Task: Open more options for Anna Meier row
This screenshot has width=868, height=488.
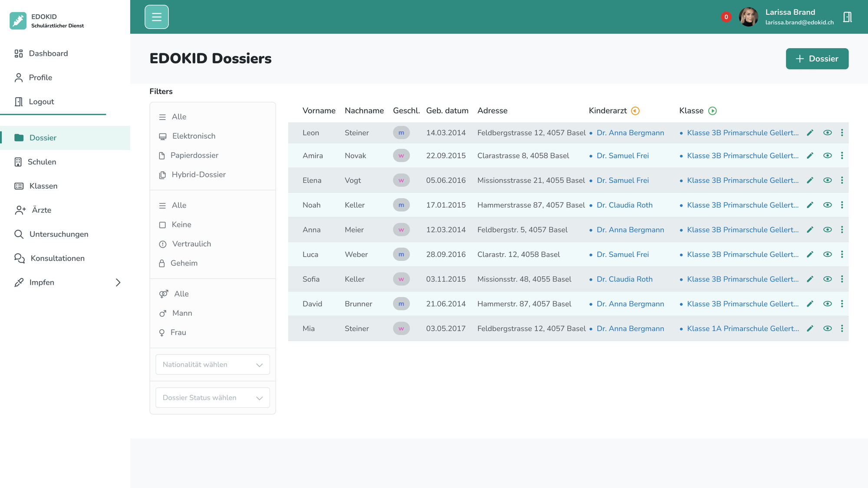Action: tap(842, 230)
